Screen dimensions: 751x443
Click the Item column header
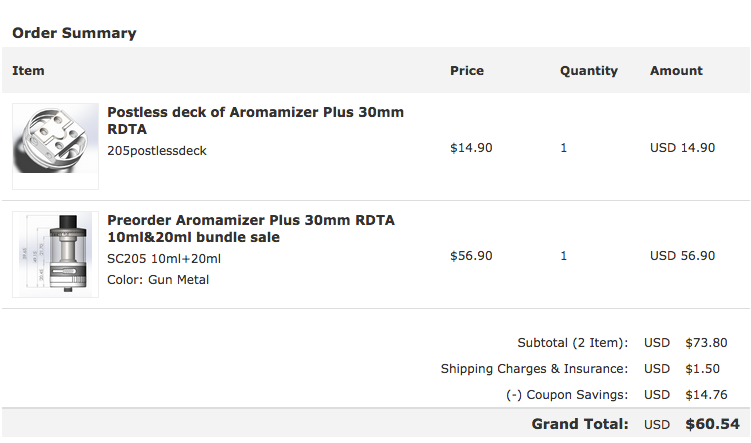click(28, 71)
